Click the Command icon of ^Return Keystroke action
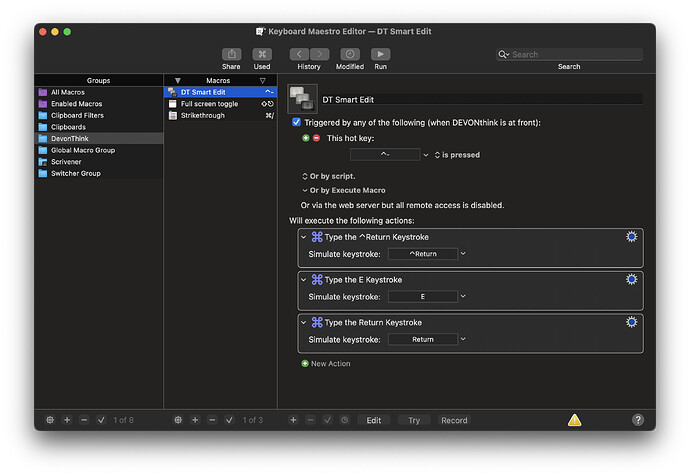 point(317,237)
